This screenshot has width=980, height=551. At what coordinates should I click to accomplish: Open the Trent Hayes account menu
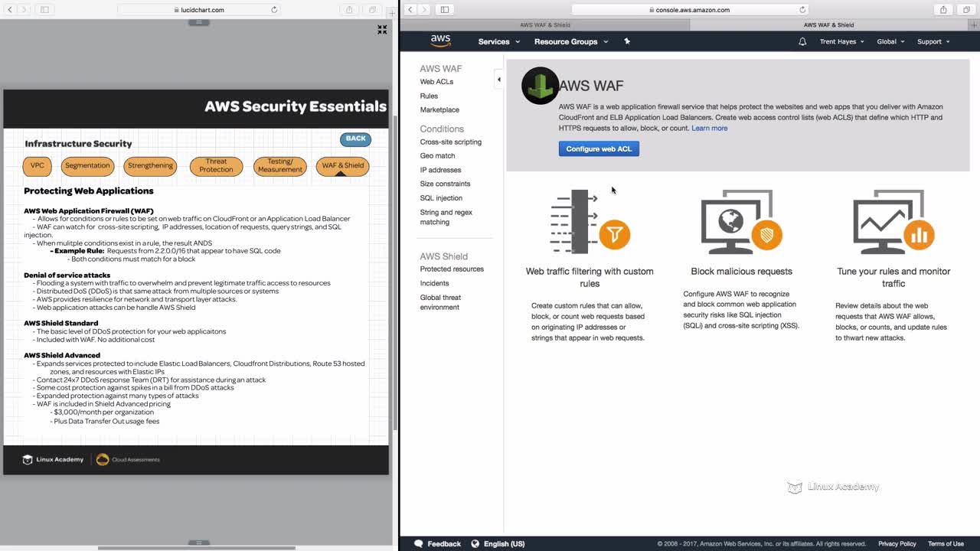click(841, 41)
